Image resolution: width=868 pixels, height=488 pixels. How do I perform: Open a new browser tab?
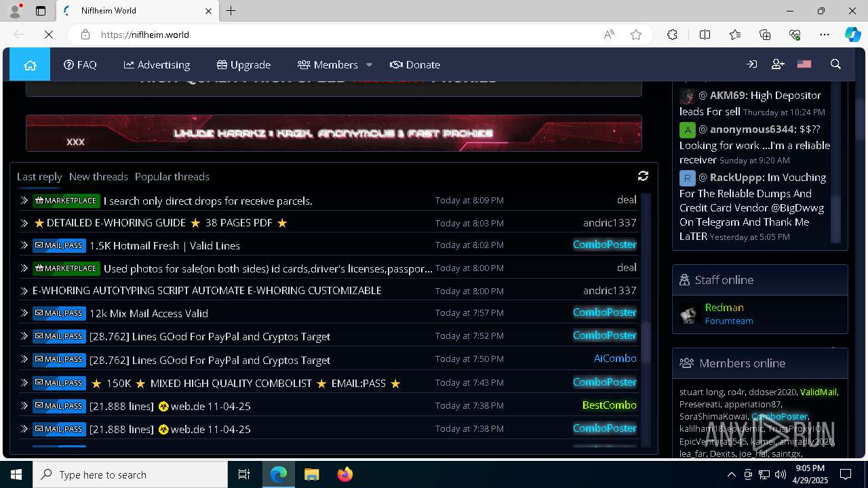point(231,11)
